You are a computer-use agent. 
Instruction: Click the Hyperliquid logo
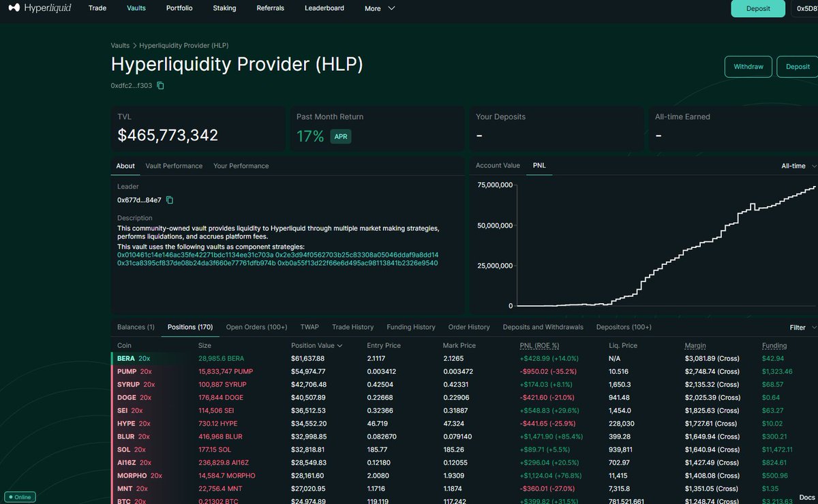pos(39,8)
